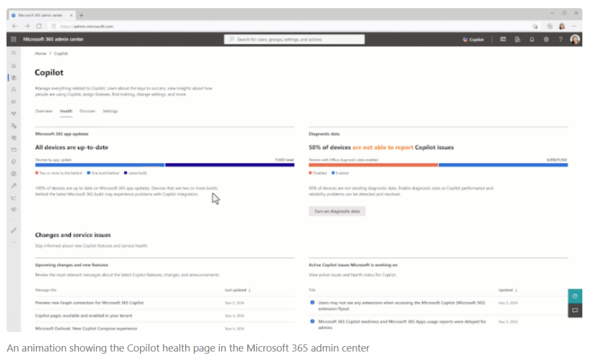Screen dimensions: 591x364
Task: Switch to the Overview tab
Action: 44,111
